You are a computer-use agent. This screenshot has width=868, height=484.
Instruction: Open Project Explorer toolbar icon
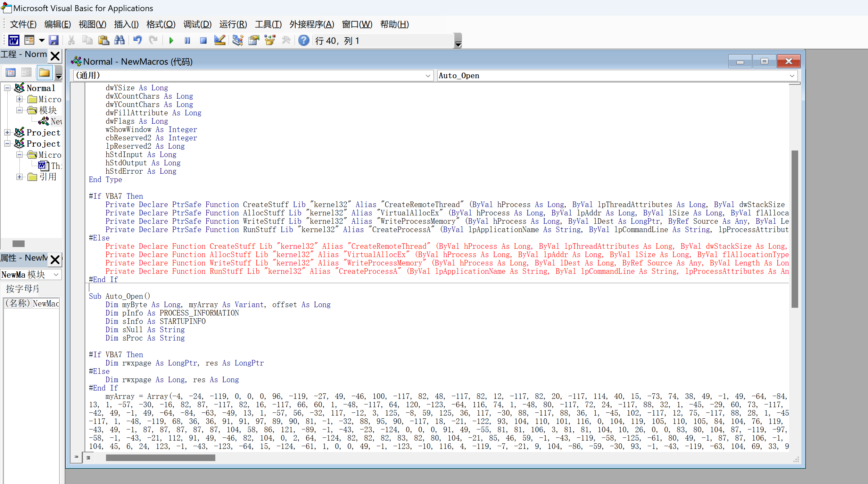238,40
